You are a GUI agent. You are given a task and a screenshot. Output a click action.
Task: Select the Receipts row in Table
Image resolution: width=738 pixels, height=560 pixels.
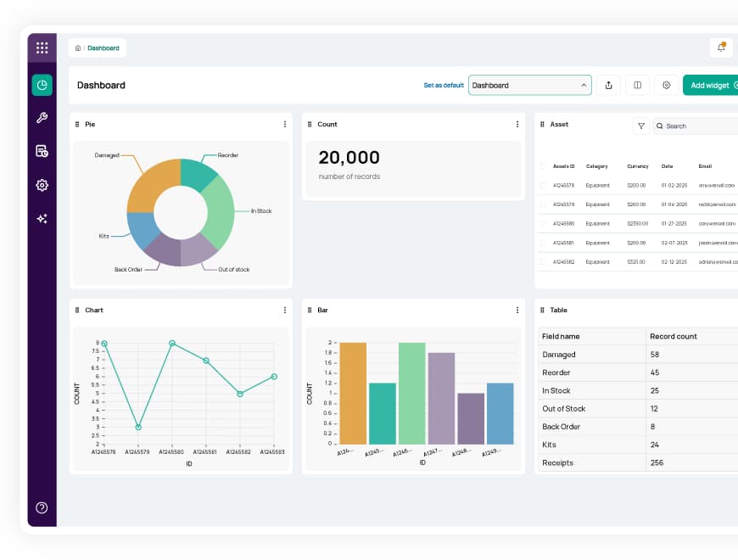(638, 462)
